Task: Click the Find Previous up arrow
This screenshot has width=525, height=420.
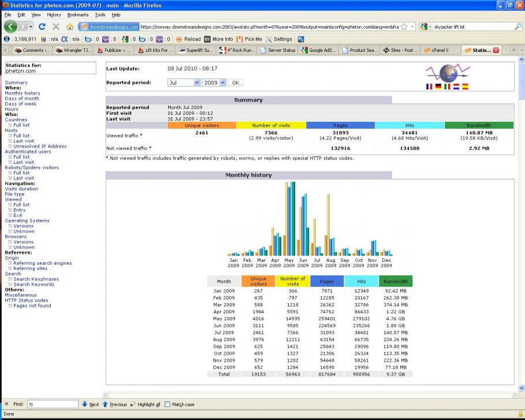Action: [105, 404]
